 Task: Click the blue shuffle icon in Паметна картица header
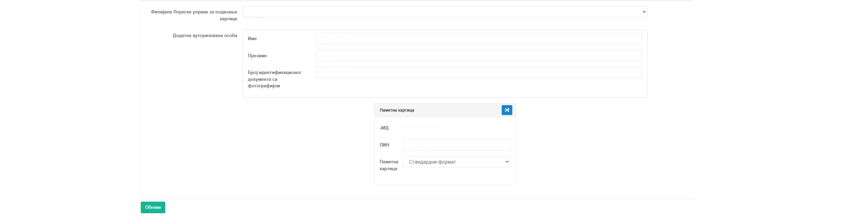tap(507, 110)
